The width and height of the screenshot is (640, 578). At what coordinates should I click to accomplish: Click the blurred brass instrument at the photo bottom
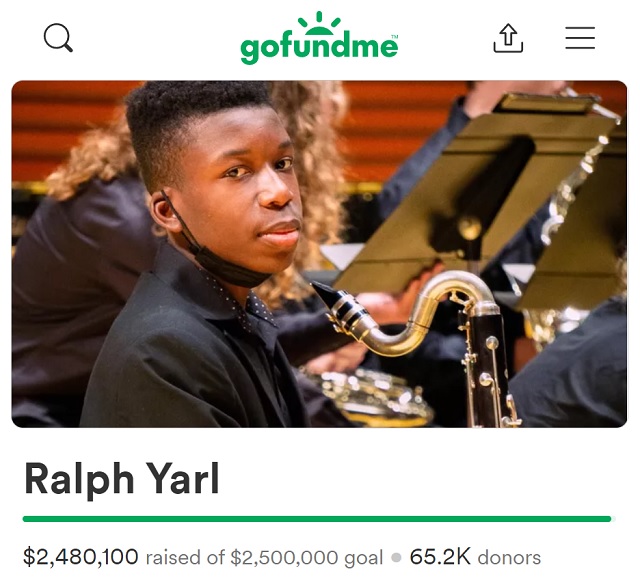367,394
